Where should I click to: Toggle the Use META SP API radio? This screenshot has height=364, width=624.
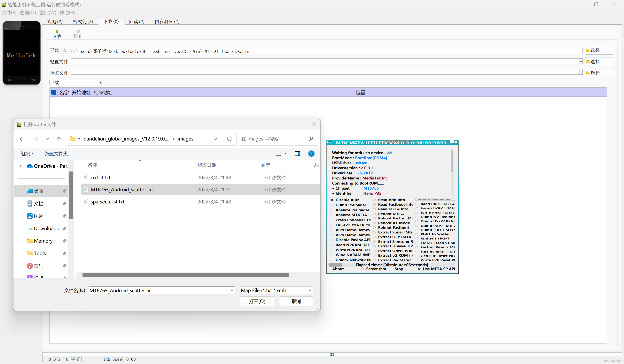pyautogui.click(x=419, y=269)
